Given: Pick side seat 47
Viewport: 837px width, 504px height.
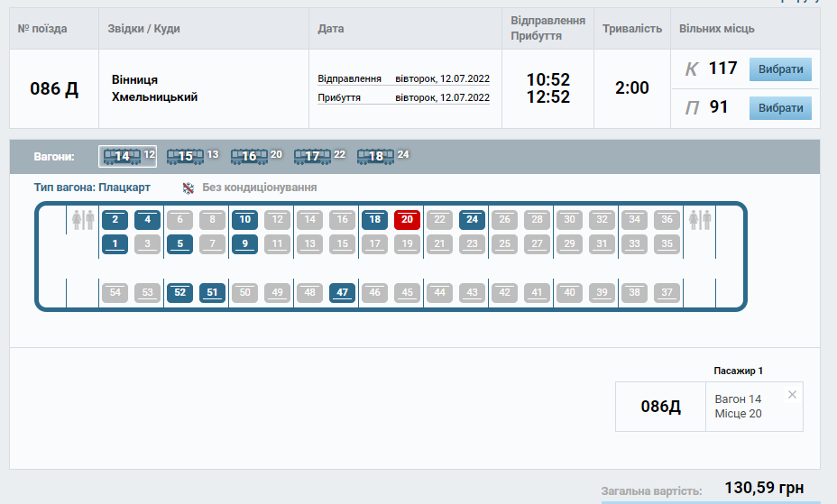Looking at the screenshot, I should tap(342, 292).
